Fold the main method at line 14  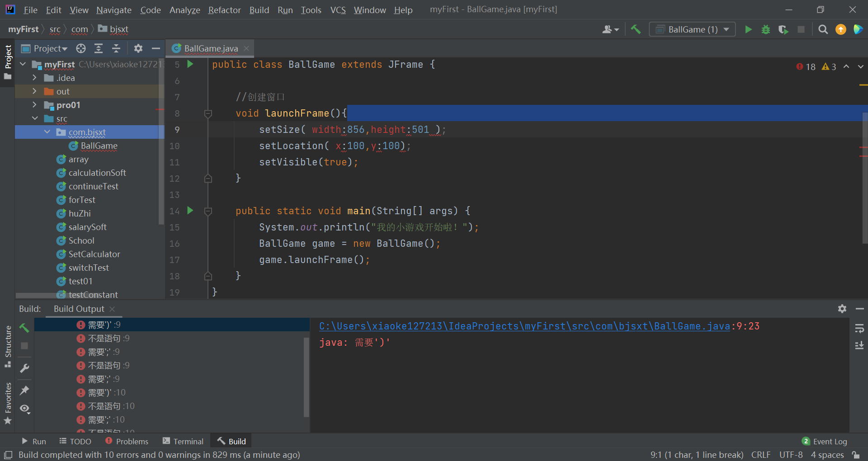(208, 211)
